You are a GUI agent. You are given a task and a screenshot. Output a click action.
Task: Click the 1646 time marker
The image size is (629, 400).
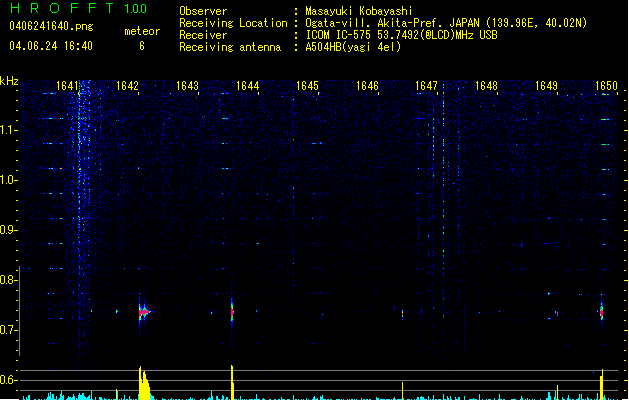(x=367, y=86)
